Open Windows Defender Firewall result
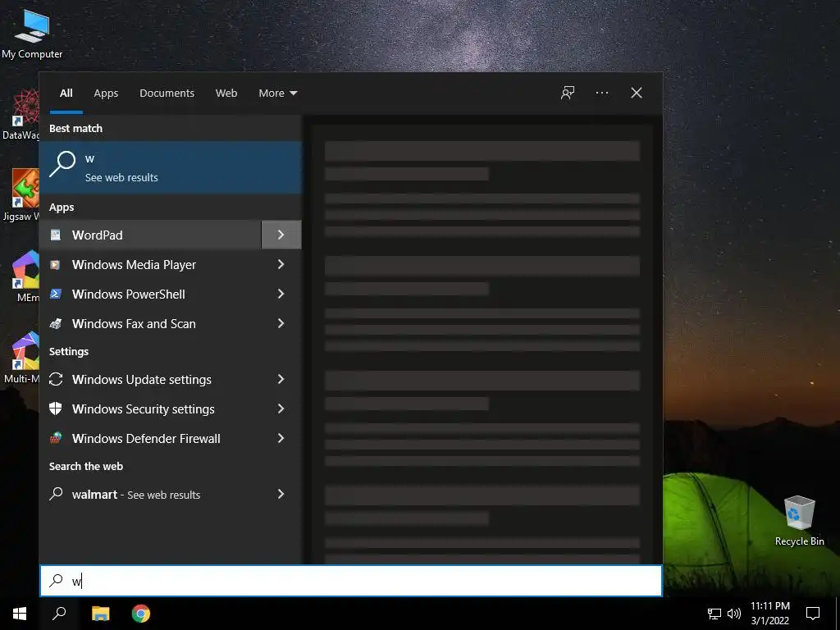The height and width of the screenshot is (630, 840). pos(150,438)
